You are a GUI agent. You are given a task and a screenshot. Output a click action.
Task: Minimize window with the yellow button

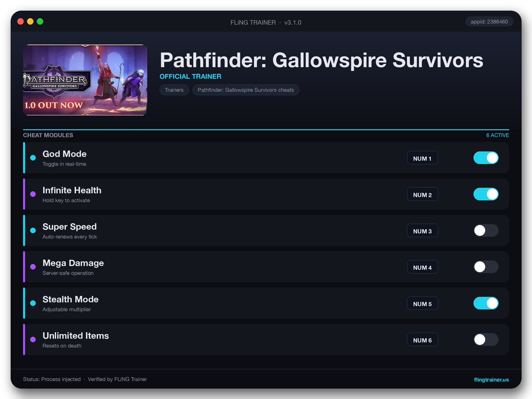coord(30,22)
